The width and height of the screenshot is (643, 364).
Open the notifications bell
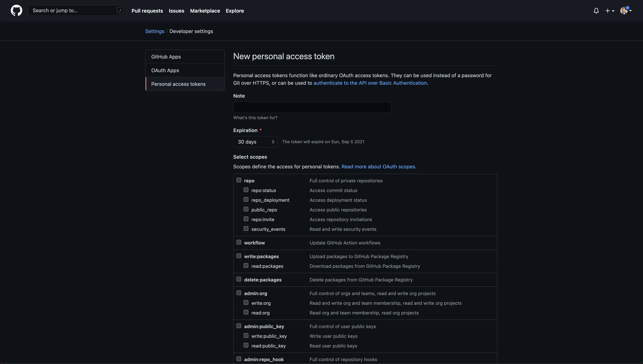[x=596, y=11]
